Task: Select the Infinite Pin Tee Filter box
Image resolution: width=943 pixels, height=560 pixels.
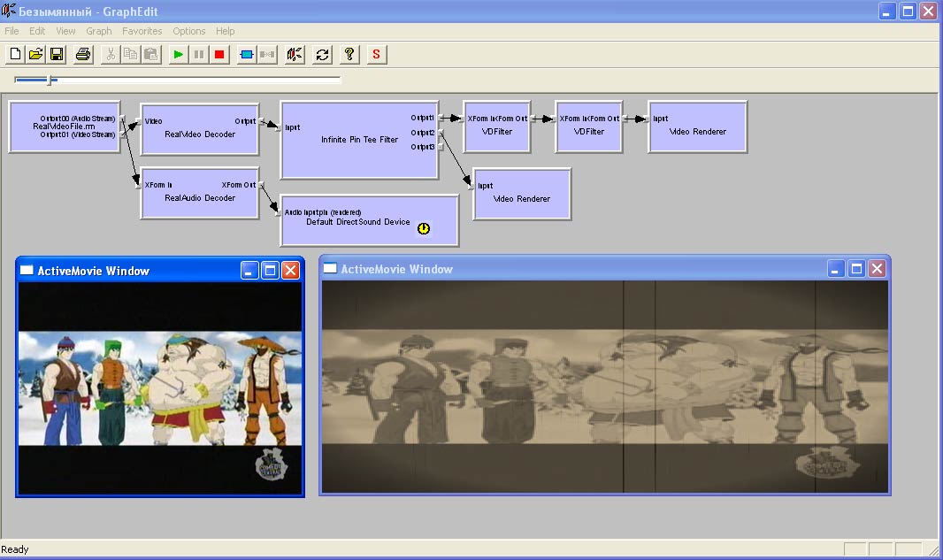Action: tap(360, 140)
